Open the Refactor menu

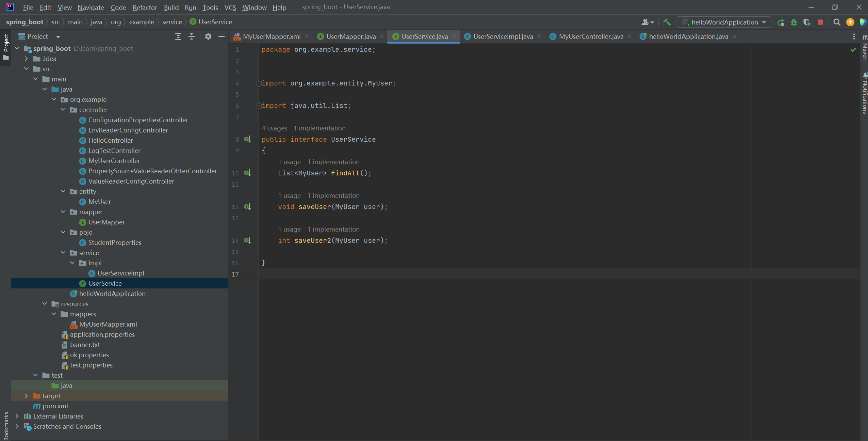pos(145,7)
